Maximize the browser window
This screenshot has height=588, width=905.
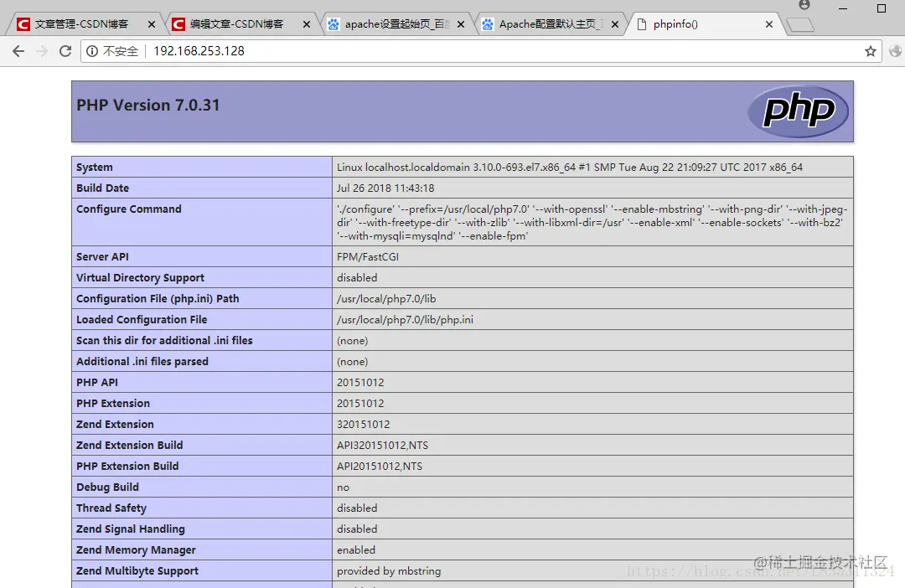click(882, 8)
